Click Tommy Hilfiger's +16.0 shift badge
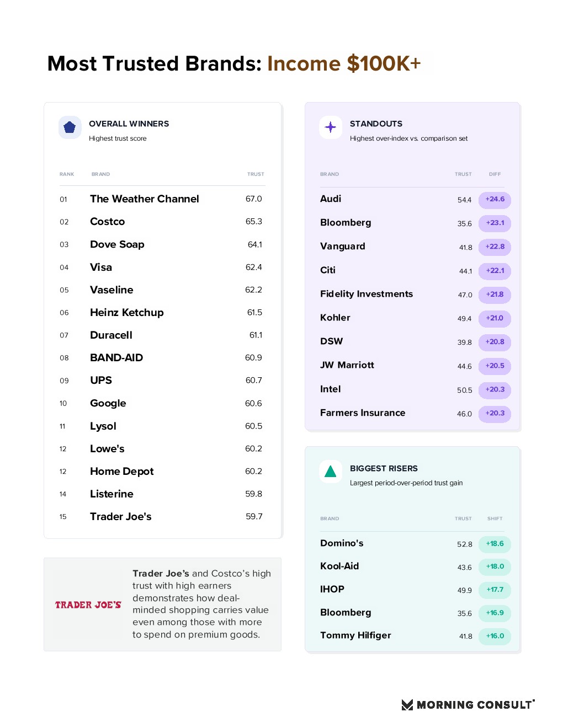Screen dimensions: 563x728 pyautogui.click(x=495, y=636)
